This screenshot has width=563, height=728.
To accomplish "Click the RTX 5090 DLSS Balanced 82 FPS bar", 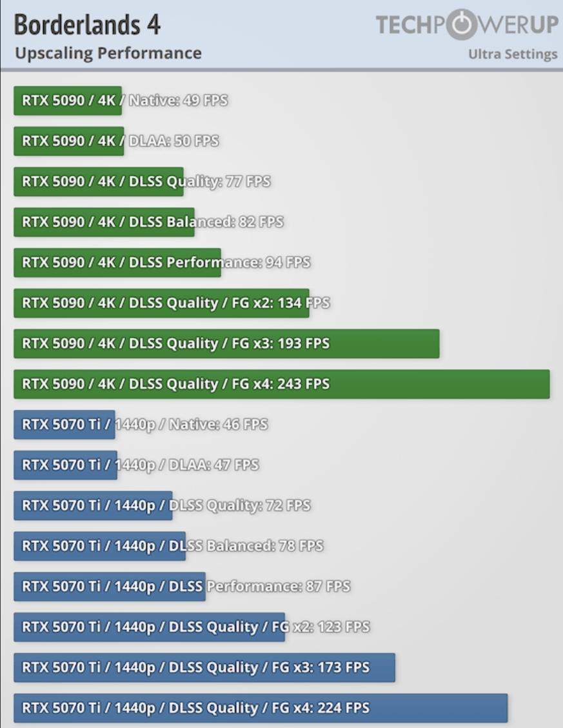I will [104, 222].
